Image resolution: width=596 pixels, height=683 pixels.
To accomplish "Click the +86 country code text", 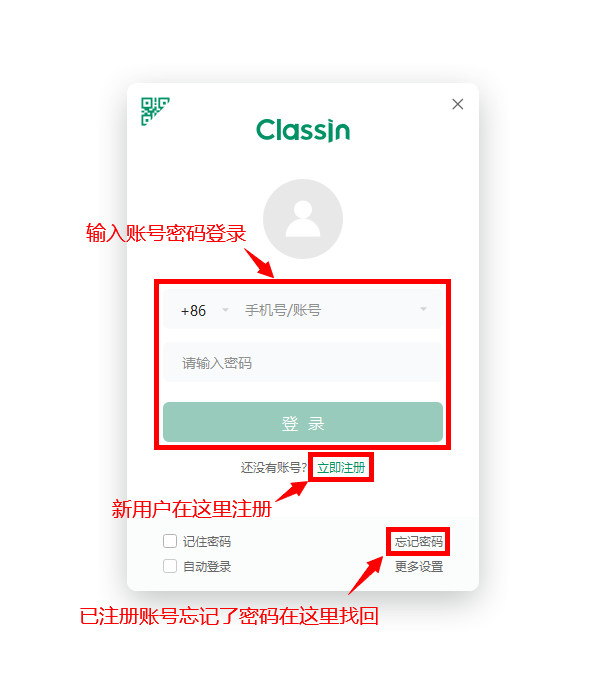I will (193, 311).
